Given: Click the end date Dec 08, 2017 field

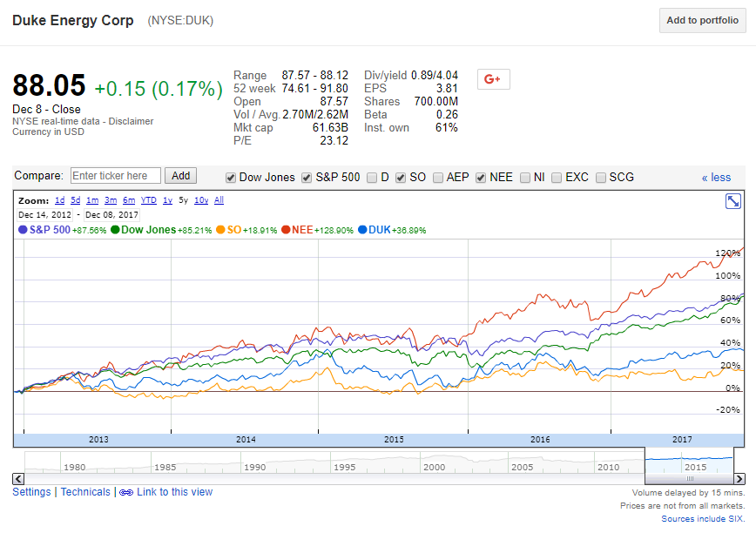Looking at the screenshot, I should [111, 215].
